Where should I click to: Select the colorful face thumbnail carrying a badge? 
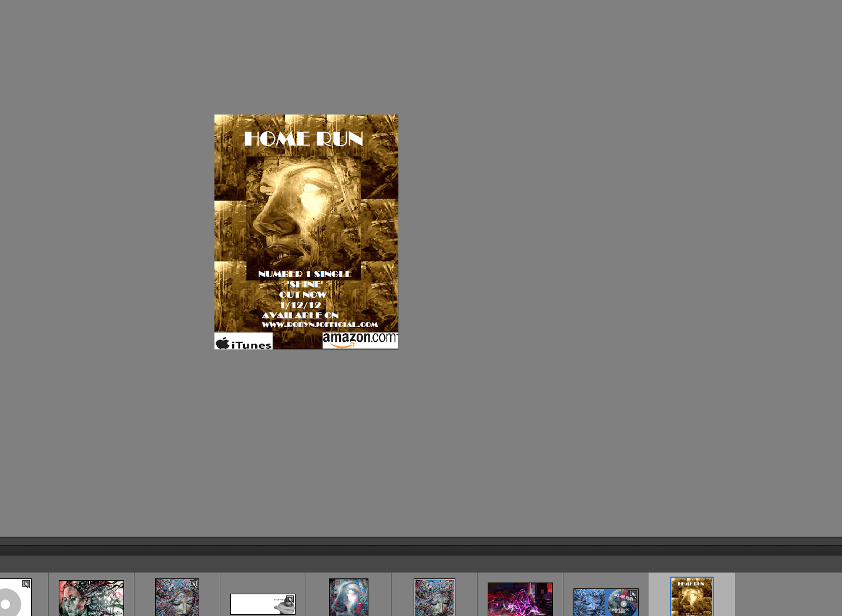(x=177, y=598)
